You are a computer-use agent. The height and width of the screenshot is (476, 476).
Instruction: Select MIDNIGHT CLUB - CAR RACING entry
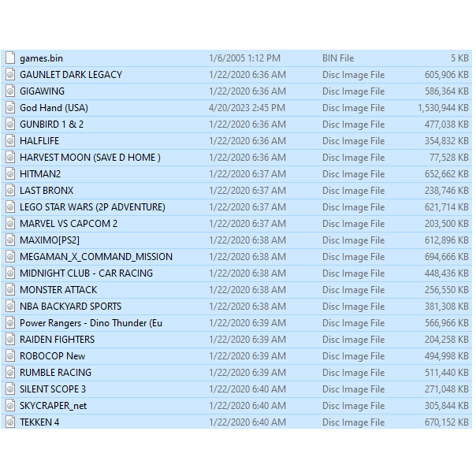click(87, 273)
